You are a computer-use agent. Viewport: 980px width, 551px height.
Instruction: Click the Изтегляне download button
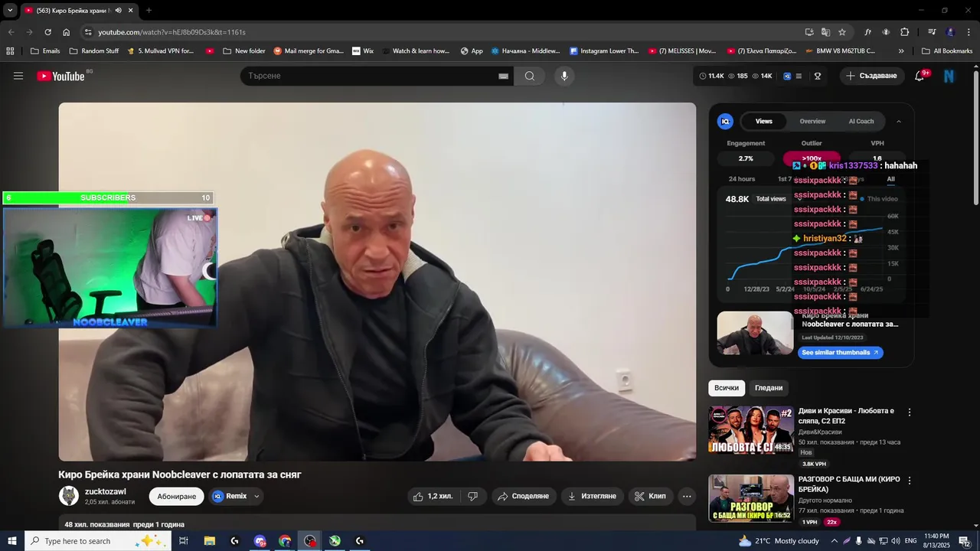coord(592,496)
